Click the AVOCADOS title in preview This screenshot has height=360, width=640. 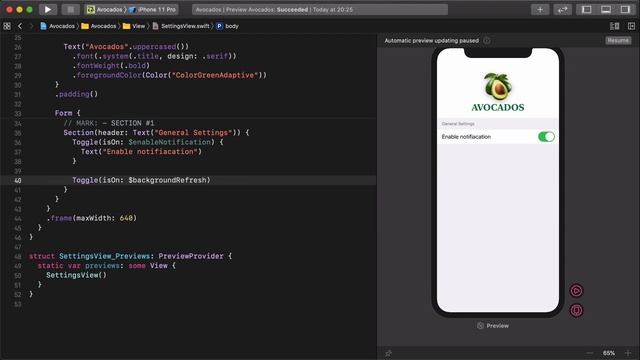[x=498, y=107]
